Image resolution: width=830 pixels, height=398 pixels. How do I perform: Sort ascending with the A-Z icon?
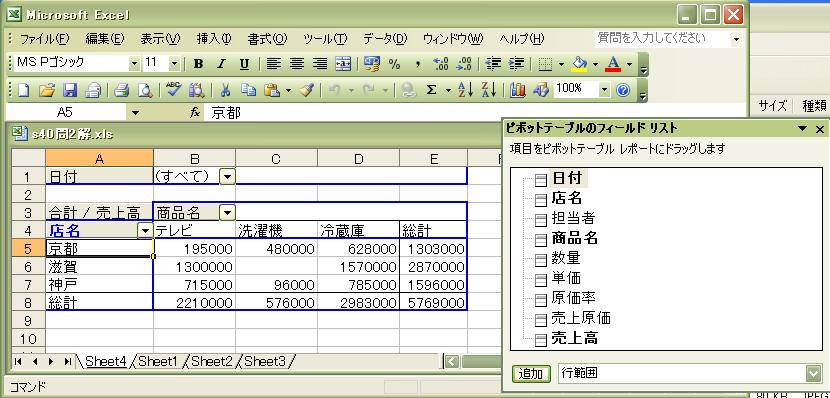click(x=465, y=91)
